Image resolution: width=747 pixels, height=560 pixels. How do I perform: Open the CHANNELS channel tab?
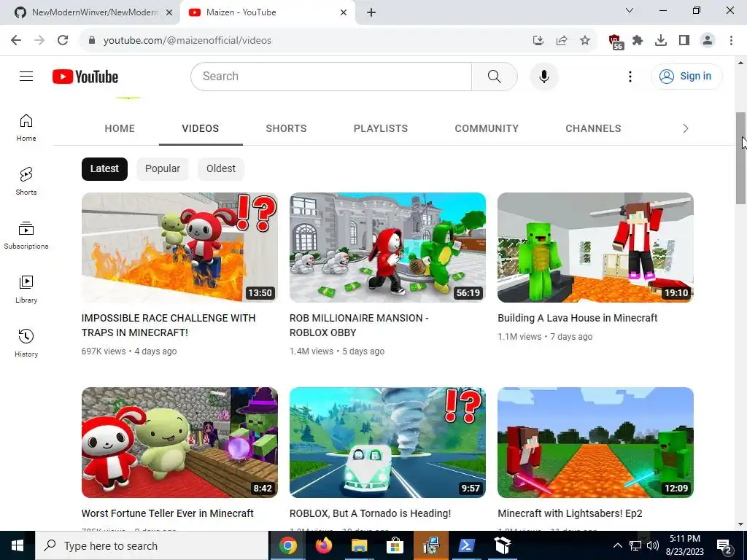coord(593,128)
